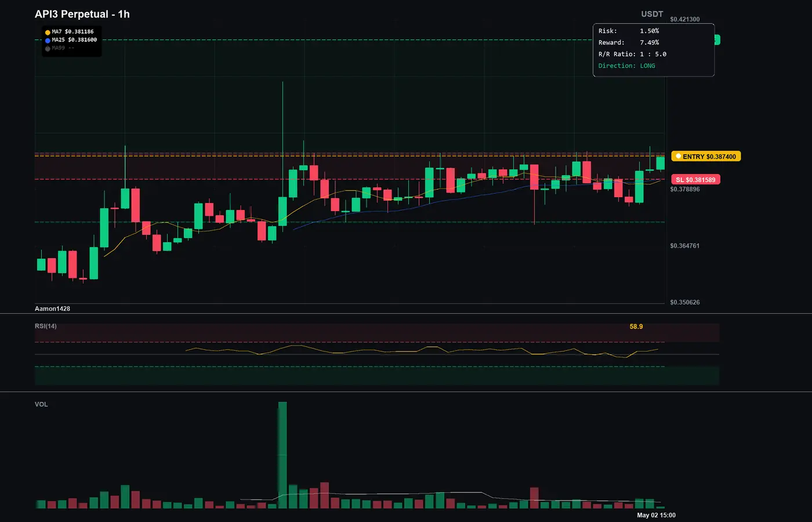Viewport: 812px width, 522px height.
Task: Select the R/R Ratio 1 : 5.0 line
Action: pyautogui.click(x=632, y=54)
